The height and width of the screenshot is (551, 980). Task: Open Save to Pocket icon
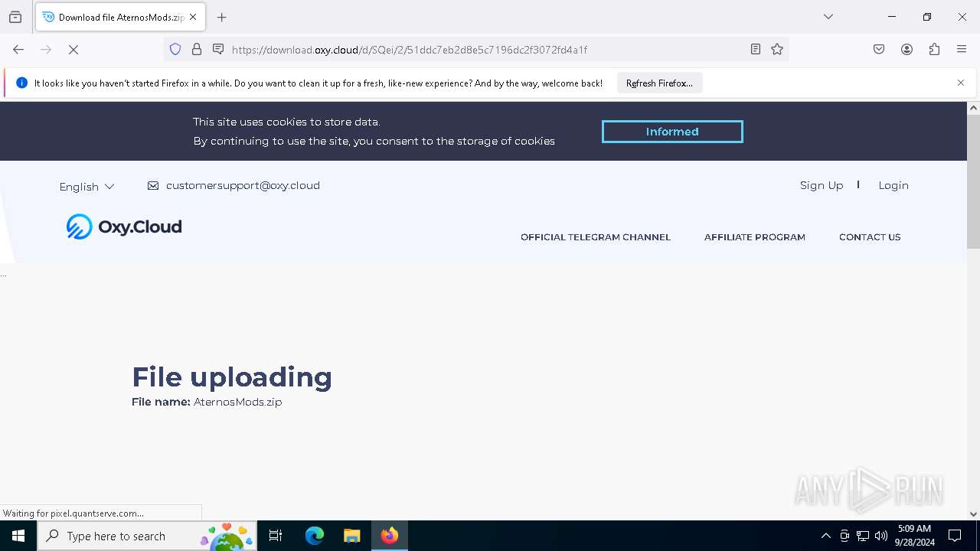pyautogui.click(x=879, y=50)
